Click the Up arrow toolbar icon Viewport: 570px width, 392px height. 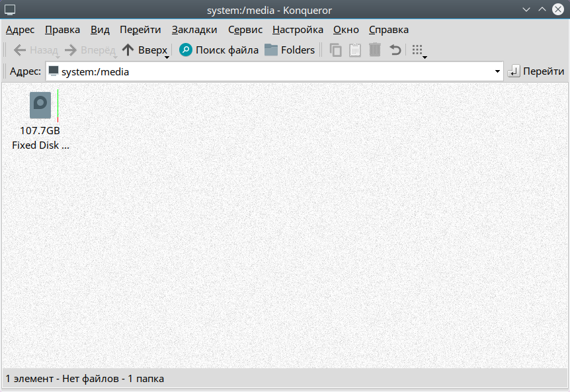pyautogui.click(x=128, y=50)
